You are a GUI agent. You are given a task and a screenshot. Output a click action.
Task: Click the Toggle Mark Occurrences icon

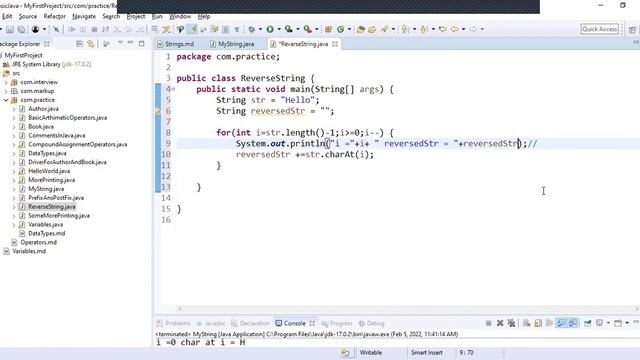pyautogui.click(x=192, y=29)
